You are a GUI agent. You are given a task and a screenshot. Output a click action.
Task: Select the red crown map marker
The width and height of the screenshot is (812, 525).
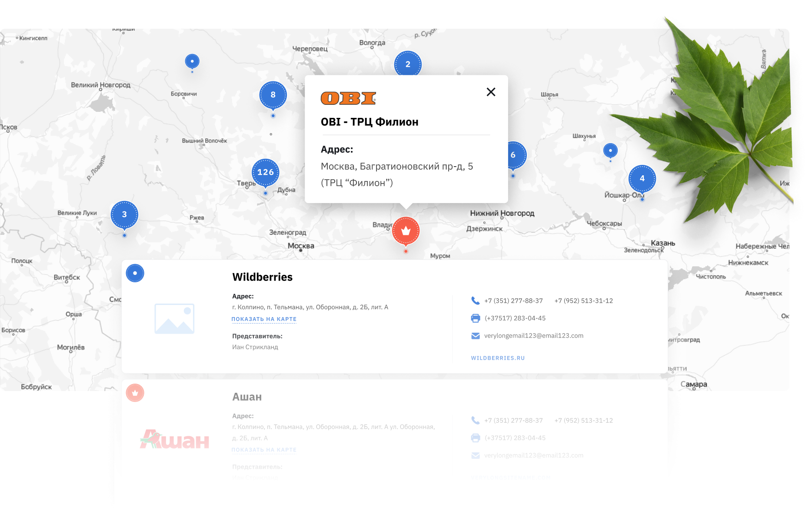406,231
